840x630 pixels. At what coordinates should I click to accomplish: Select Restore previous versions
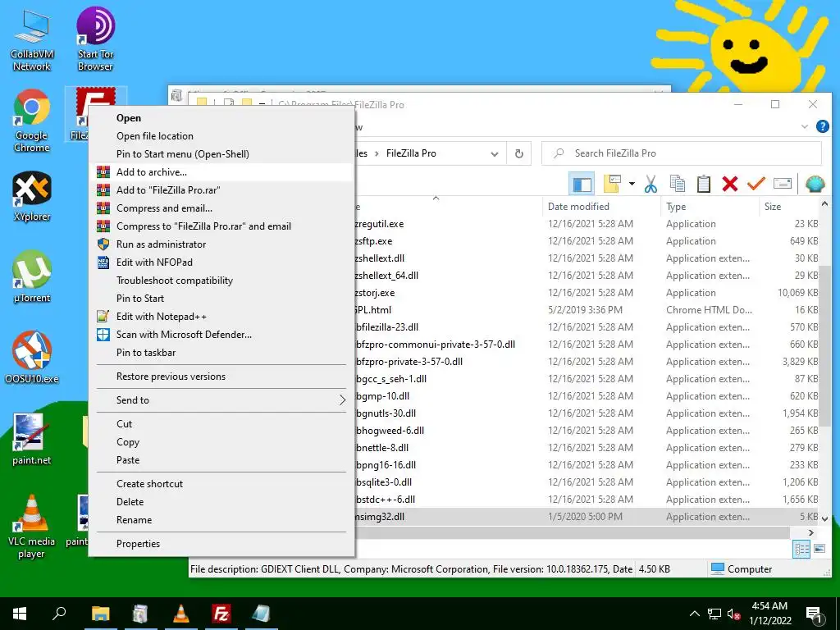(221, 377)
